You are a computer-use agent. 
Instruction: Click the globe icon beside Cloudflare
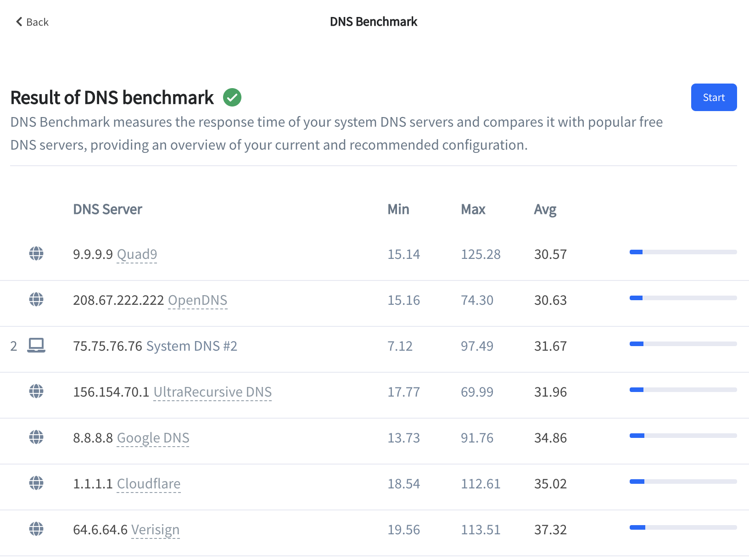click(36, 483)
